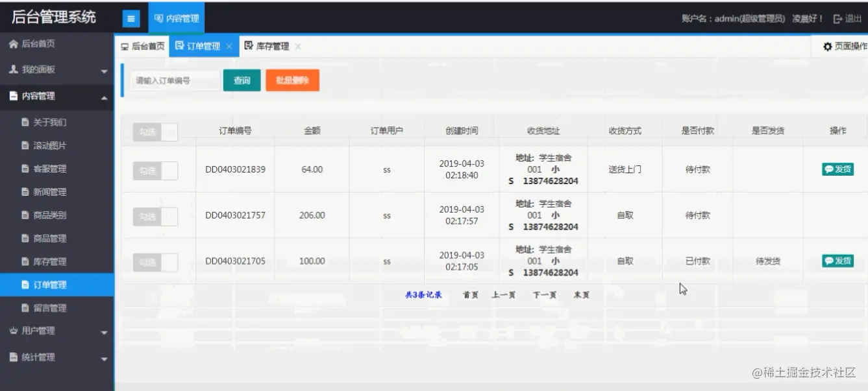Toggle the sidebar hamburger menu button

point(131,19)
